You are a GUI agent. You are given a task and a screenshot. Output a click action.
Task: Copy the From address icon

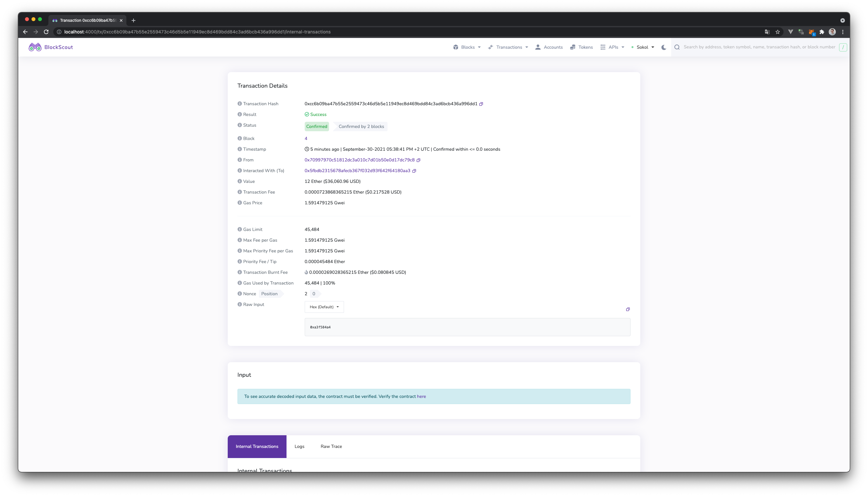[418, 160]
